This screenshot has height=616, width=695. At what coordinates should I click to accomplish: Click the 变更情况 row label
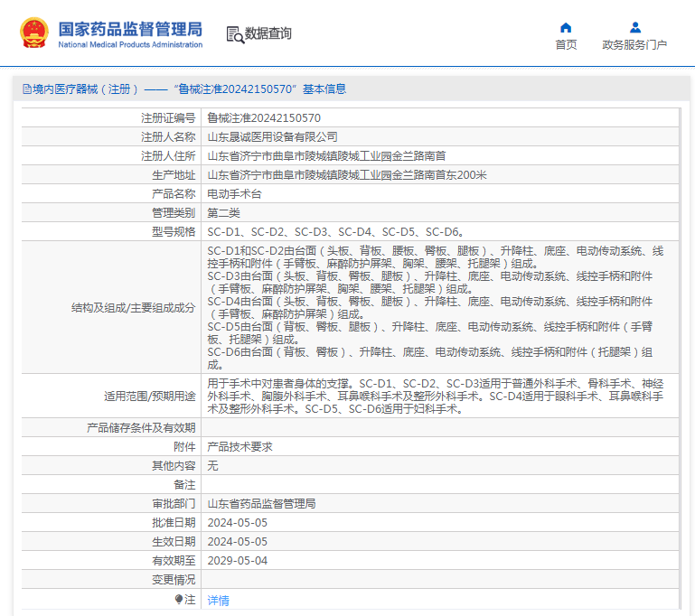[x=174, y=580]
